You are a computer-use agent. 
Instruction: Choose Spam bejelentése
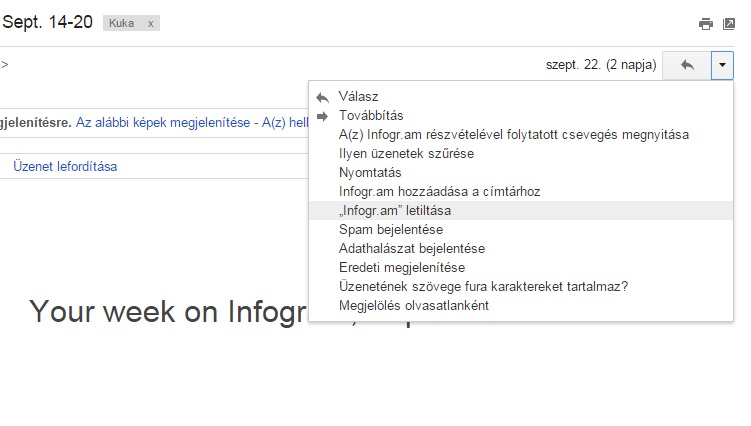521,230
